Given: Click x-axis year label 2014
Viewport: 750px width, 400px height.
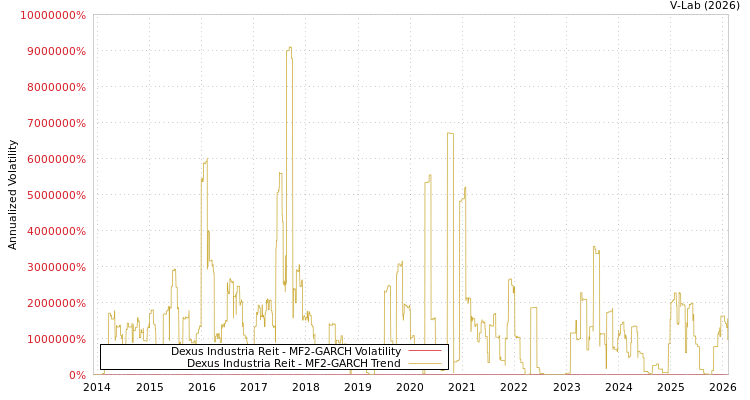Looking at the screenshot, I should point(97,387).
